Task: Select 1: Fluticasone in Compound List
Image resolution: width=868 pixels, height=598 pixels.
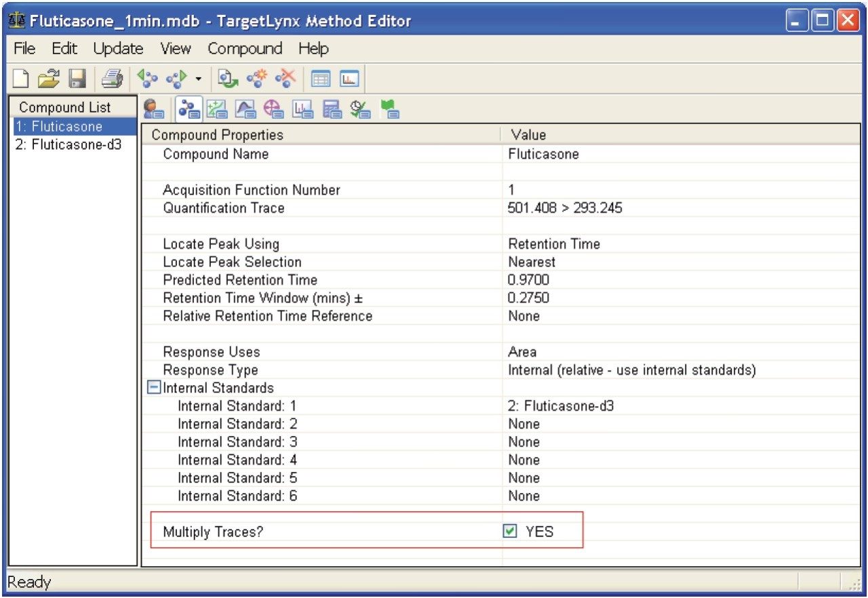Action: [74, 127]
